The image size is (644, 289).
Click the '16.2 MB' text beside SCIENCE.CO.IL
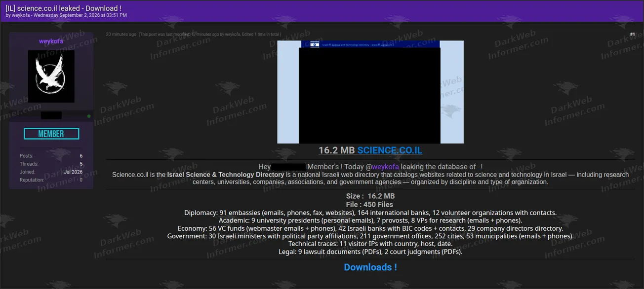coord(337,150)
